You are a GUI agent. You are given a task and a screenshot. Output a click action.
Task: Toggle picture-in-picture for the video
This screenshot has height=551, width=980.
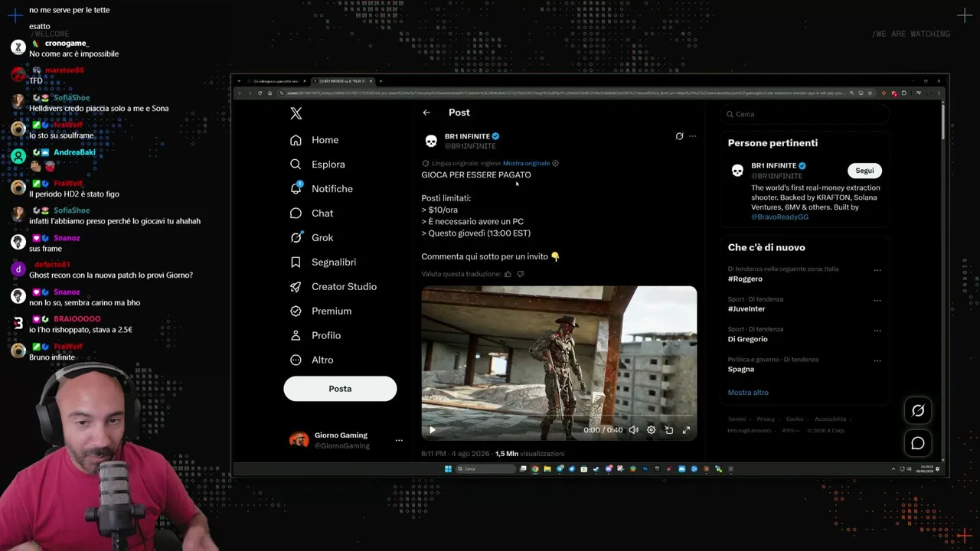point(668,430)
